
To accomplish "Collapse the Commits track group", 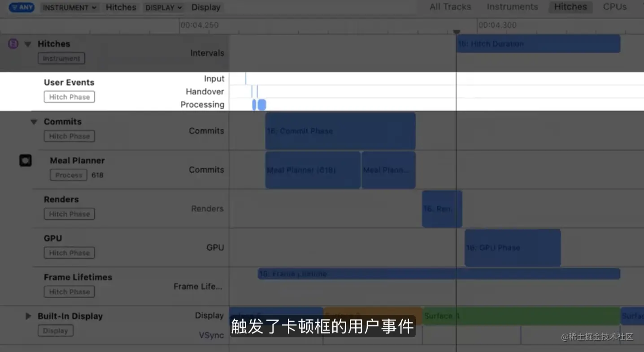I will pos(34,122).
